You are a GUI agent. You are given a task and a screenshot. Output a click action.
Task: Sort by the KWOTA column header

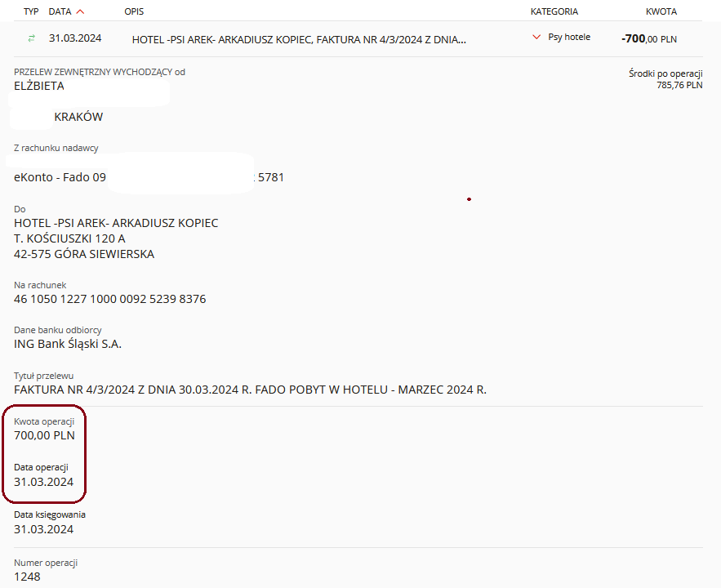pyautogui.click(x=661, y=11)
